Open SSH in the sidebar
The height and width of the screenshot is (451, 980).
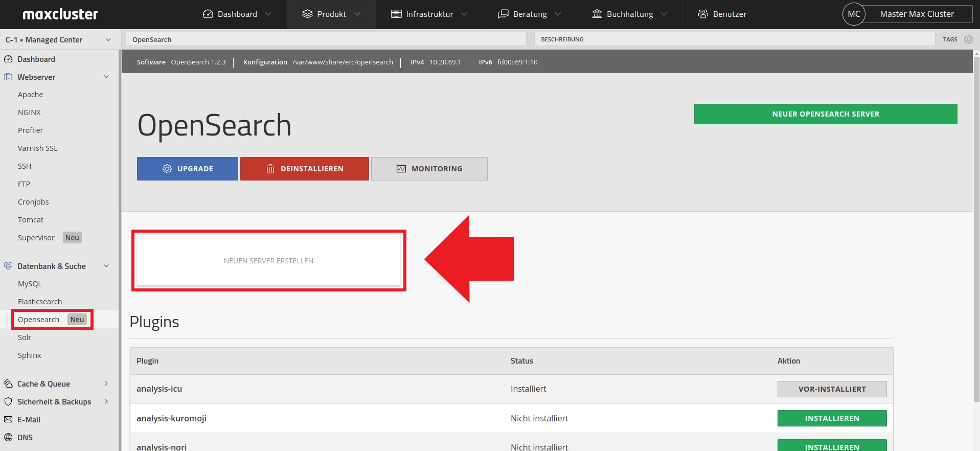point(25,167)
